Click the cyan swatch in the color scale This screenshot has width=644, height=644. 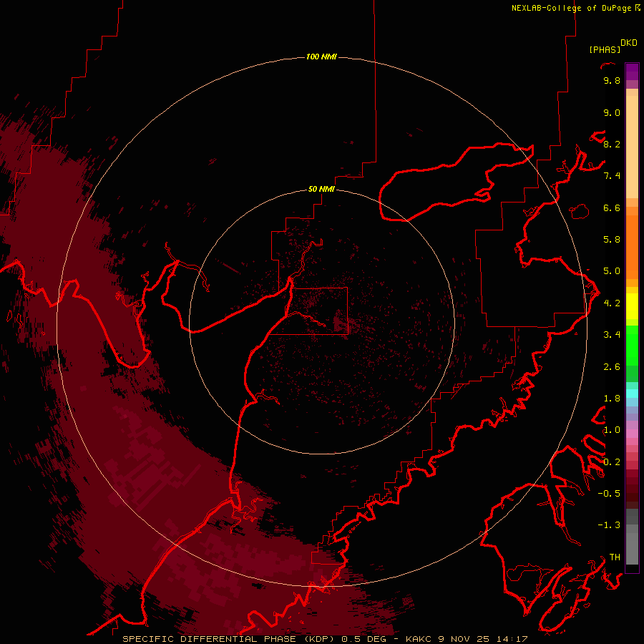pos(632,394)
